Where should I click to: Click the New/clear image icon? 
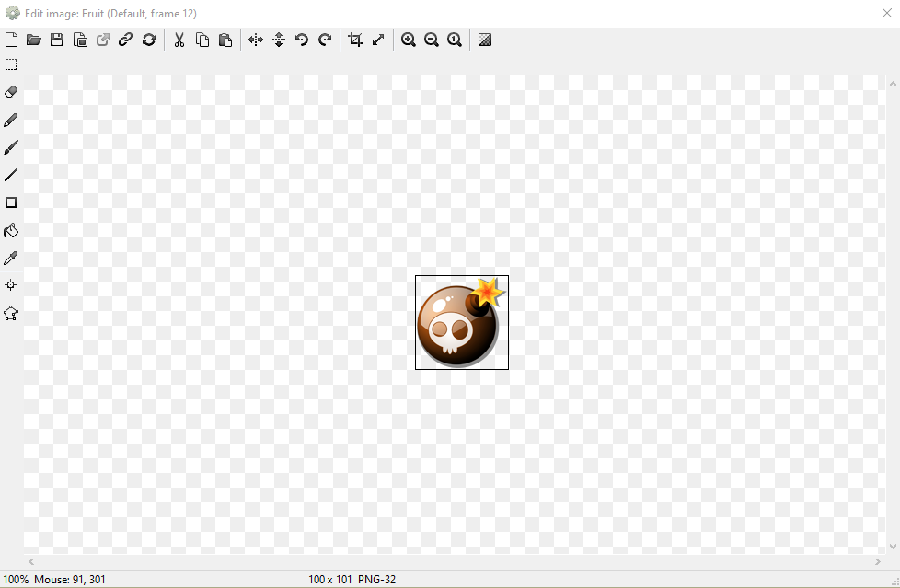(x=11, y=40)
